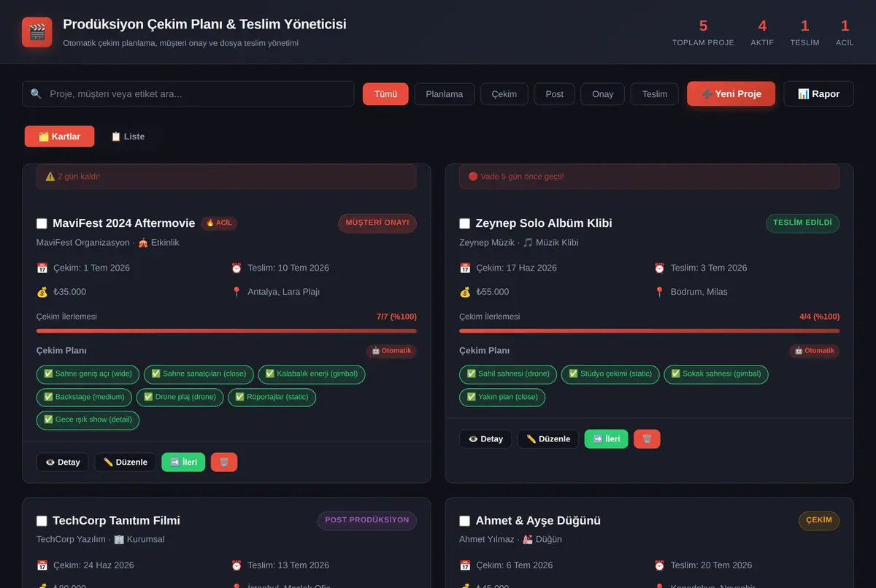Toggle the Stüdyo çekimi (static) shot chip

point(610,374)
